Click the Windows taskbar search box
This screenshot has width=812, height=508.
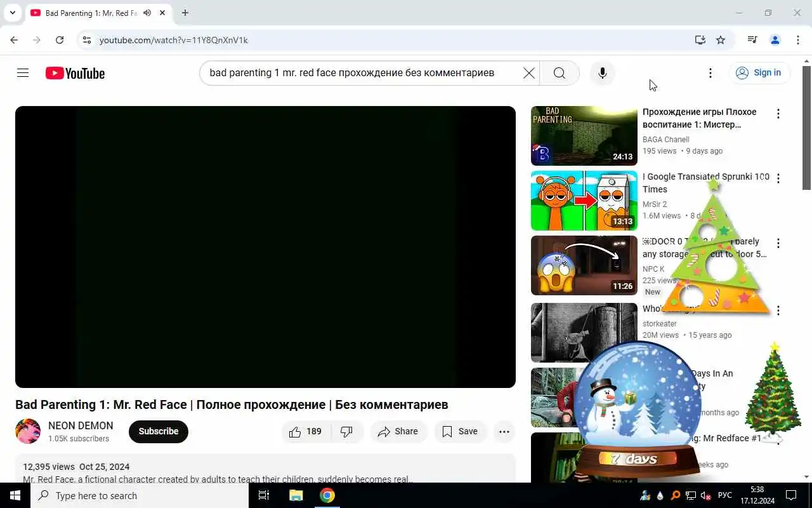coord(140,495)
